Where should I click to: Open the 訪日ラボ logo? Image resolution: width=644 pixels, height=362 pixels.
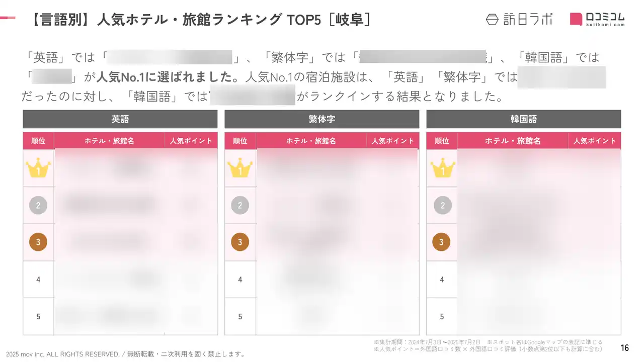click(x=519, y=19)
